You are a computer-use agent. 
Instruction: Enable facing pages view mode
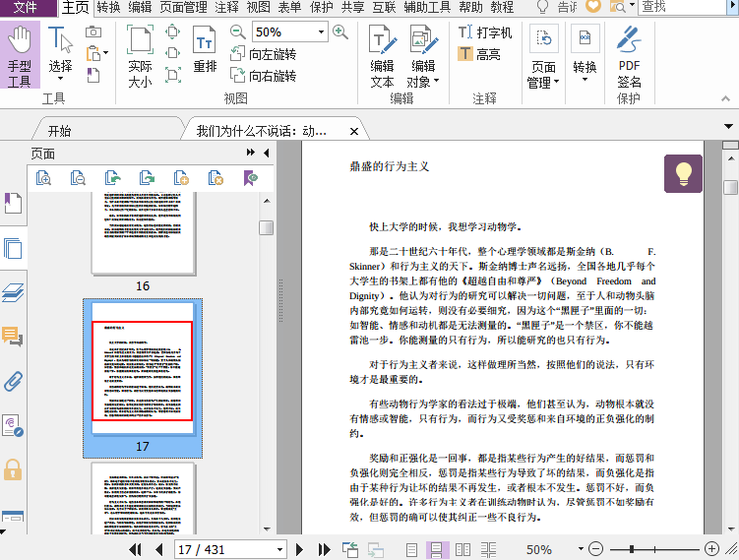pos(462,549)
